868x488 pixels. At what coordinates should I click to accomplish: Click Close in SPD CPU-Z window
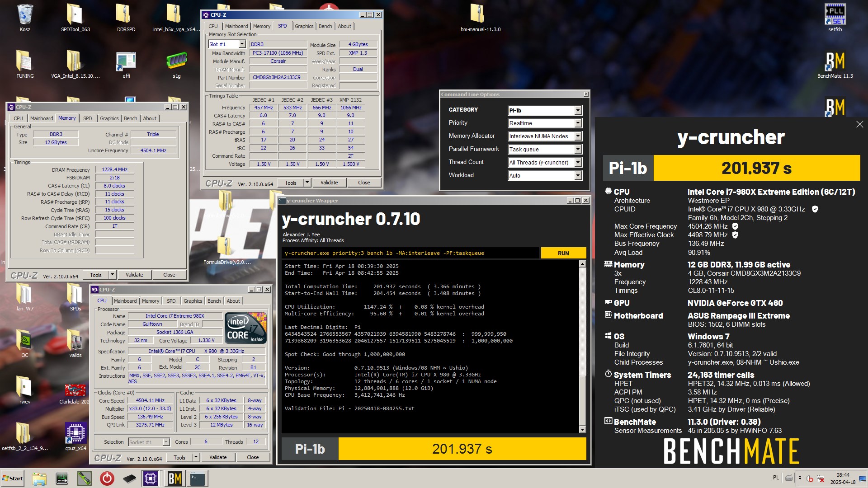(x=364, y=183)
